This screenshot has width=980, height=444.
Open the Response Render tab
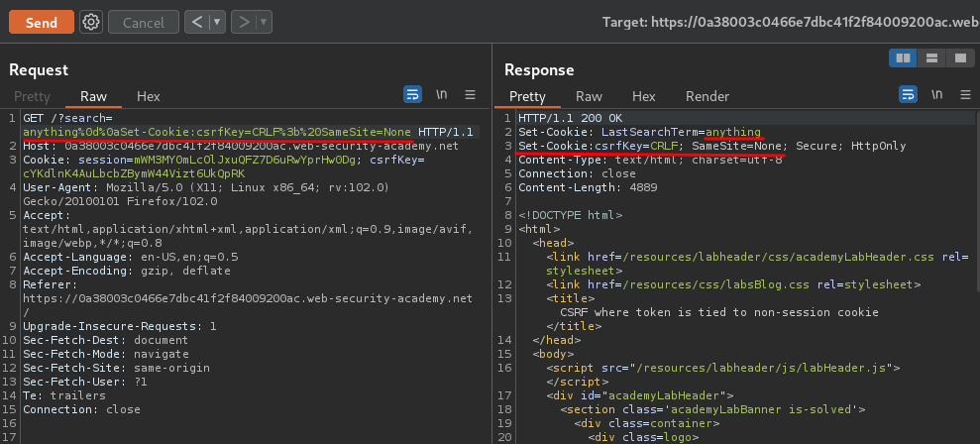(708, 96)
